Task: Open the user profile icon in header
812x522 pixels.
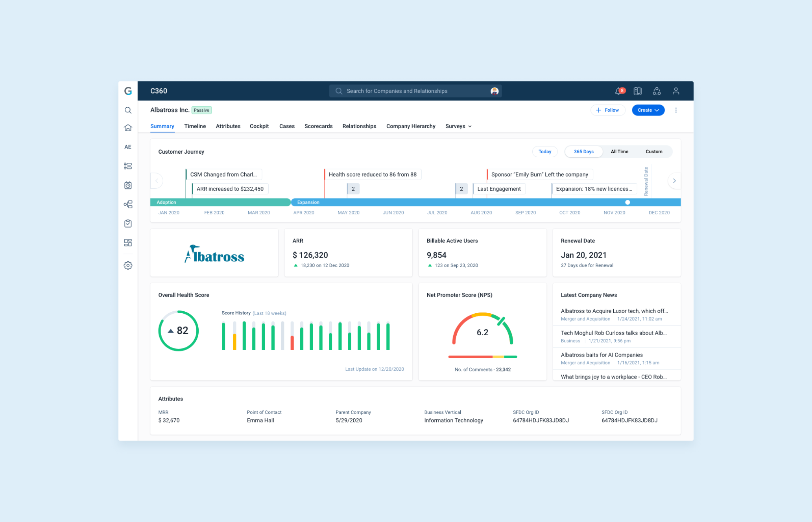Action: point(676,91)
